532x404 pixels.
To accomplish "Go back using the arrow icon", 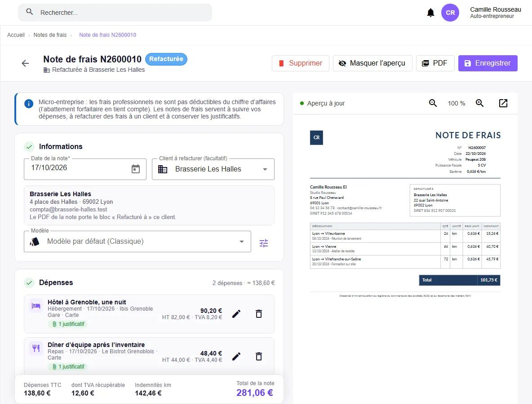I will click(25, 63).
